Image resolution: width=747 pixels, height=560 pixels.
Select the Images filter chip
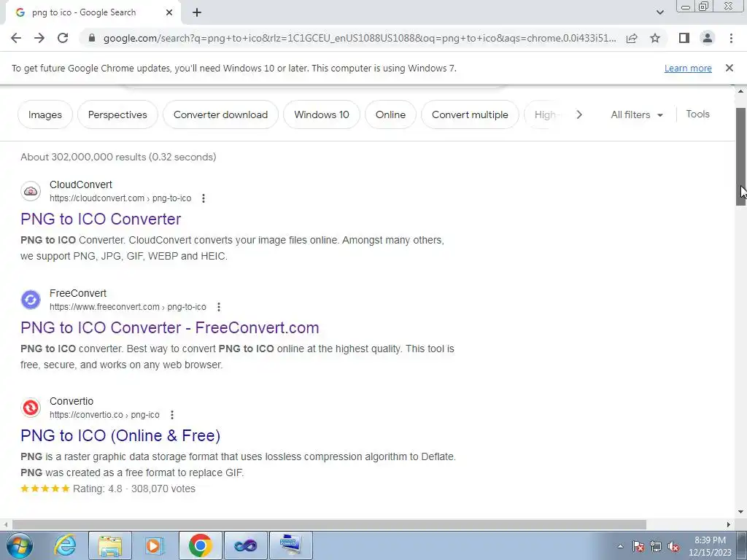[x=45, y=114]
